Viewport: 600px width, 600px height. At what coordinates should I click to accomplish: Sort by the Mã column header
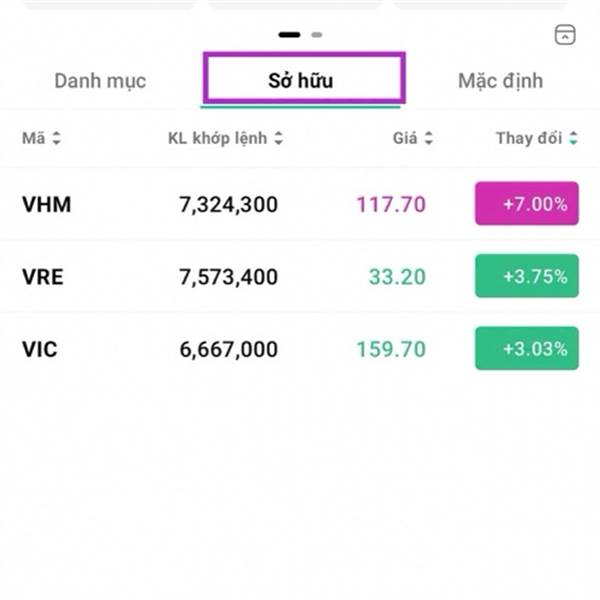pyautogui.click(x=34, y=139)
